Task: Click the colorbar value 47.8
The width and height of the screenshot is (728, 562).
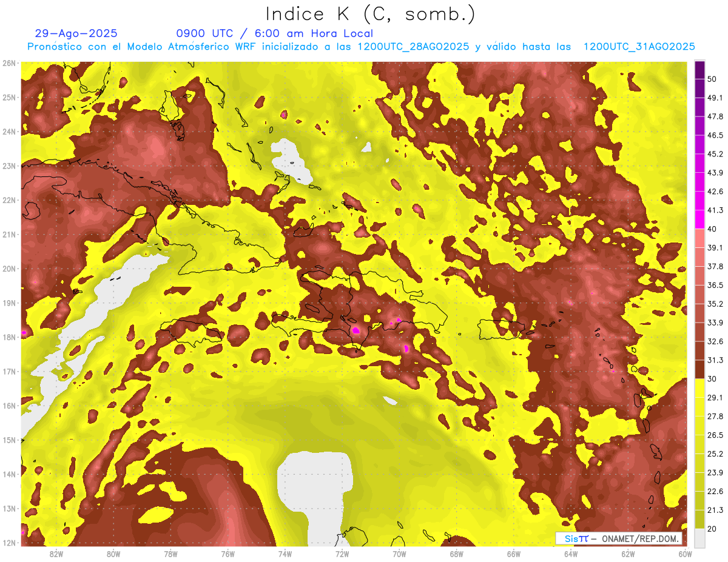Action: [x=715, y=116]
